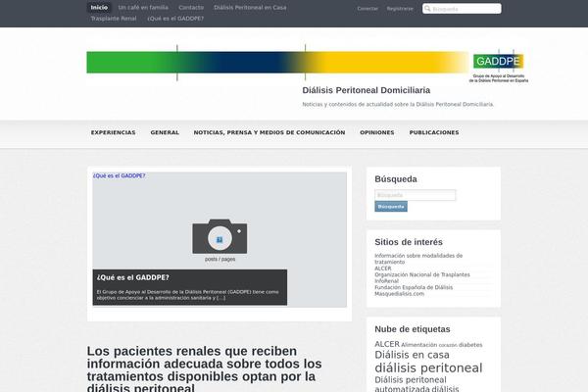Open the Opiniones category
Screen dimensions: 588x392
coord(377,132)
